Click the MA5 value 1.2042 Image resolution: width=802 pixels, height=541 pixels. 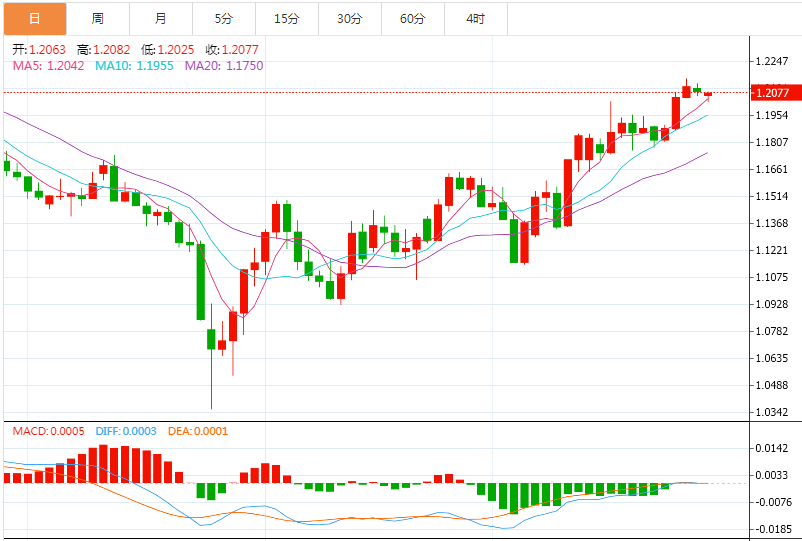click(x=65, y=66)
